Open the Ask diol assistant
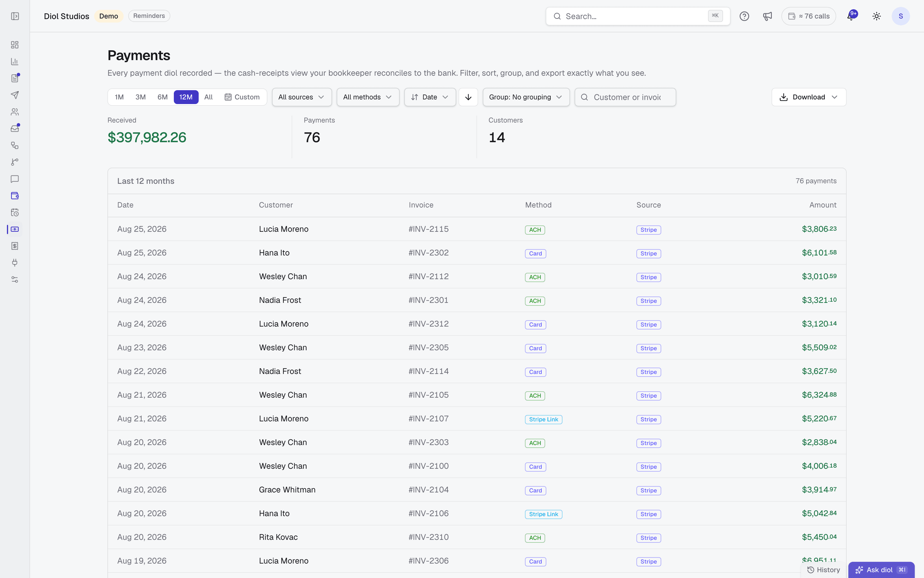Viewport: 924px width, 578px height. click(x=881, y=570)
